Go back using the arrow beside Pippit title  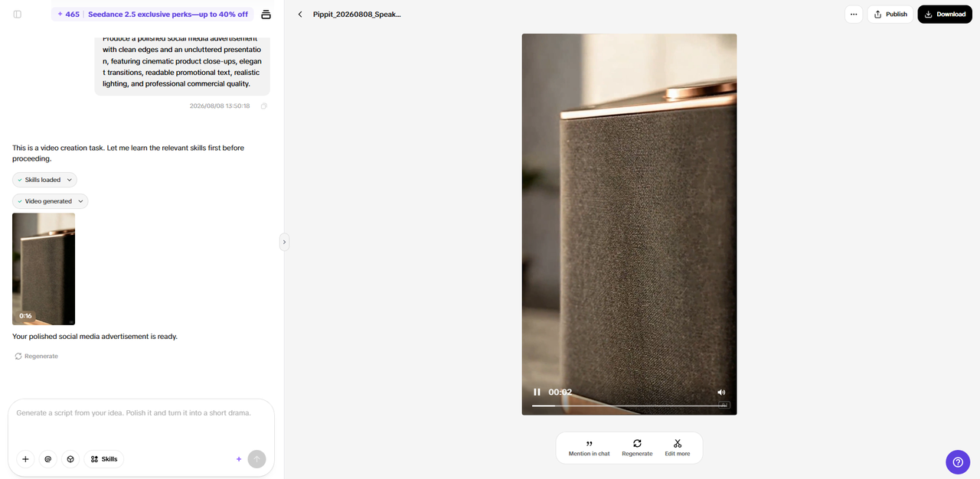click(300, 14)
